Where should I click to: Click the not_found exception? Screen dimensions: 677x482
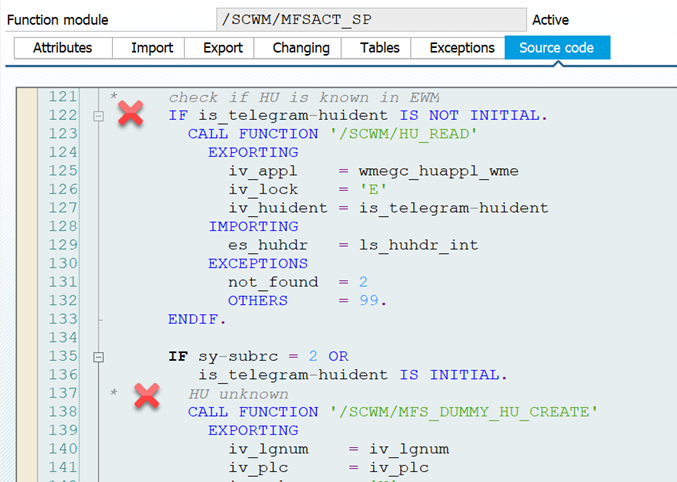[273, 282]
